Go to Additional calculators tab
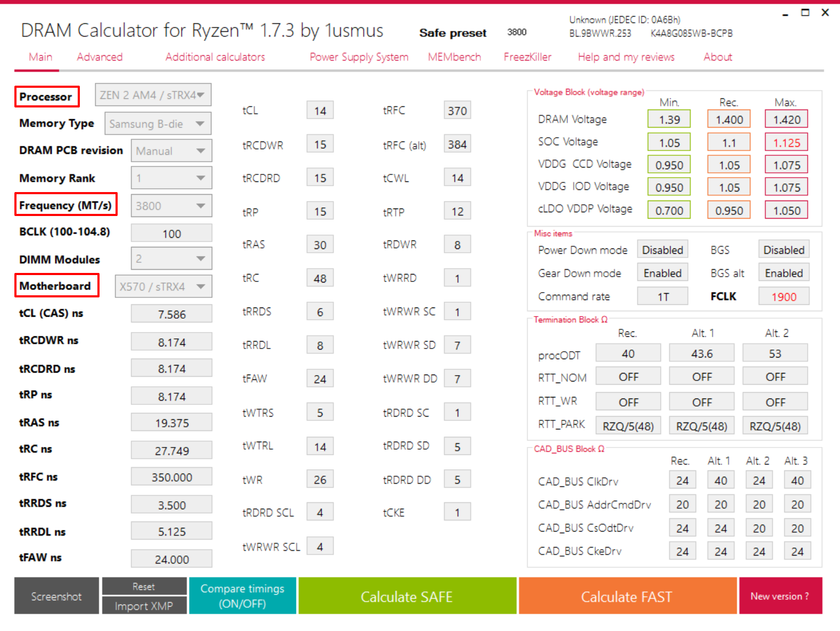 tap(215, 57)
